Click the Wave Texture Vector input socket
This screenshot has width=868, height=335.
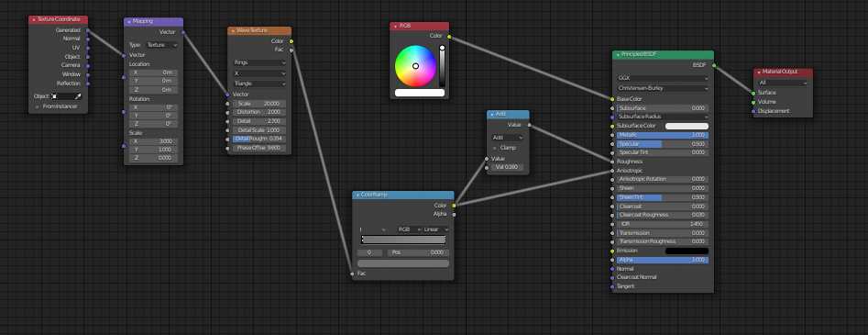(227, 95)
